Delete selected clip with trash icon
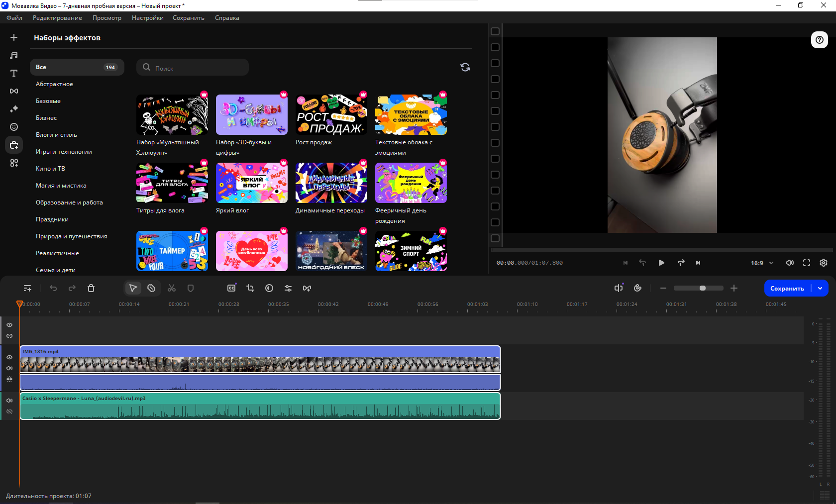836x504 pixels. tap(91, 288)
